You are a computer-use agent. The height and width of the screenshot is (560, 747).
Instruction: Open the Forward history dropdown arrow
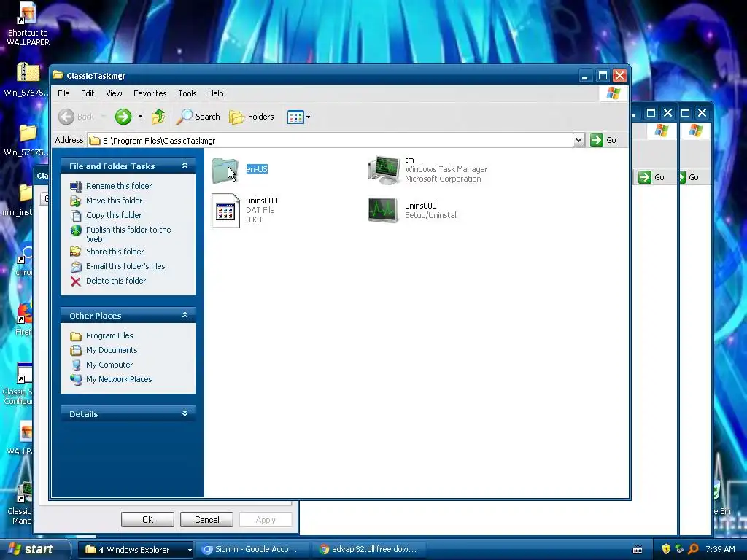[x=140, y=117]
